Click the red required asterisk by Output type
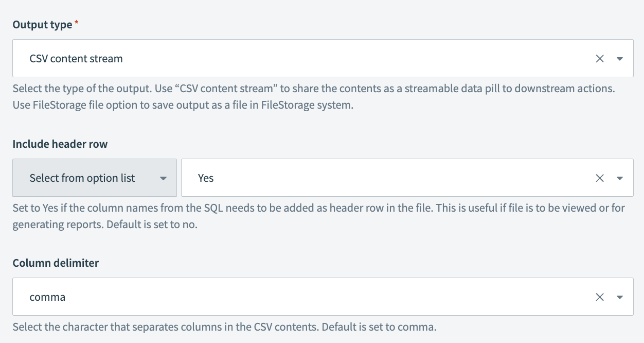Image resolution: width=644 pixels, height=343 pixels. point(77,24)
